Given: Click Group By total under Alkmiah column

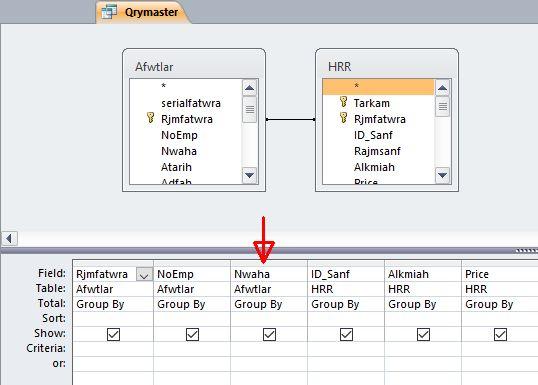Looking at the screenshot, I should click(423, 304).
